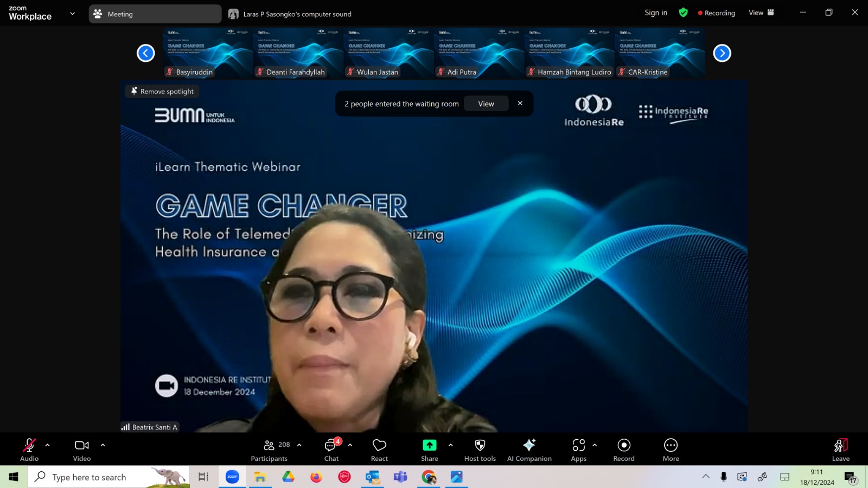Open Outlook from the taskbar
This screenshot has height=488, width=868.
[372, 477]
